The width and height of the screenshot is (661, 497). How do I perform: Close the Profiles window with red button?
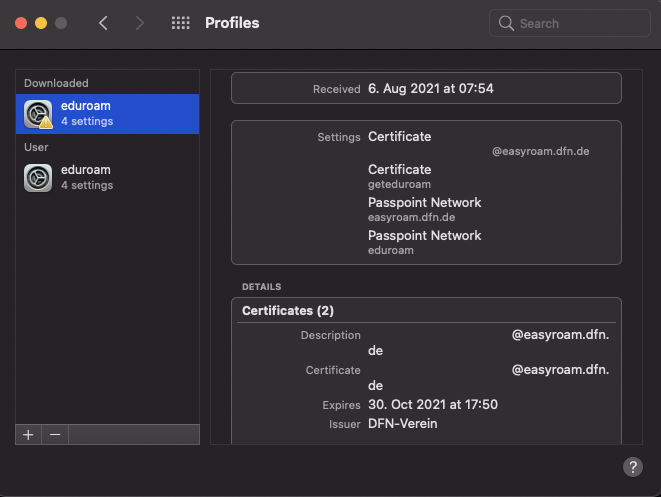[21, 23]
